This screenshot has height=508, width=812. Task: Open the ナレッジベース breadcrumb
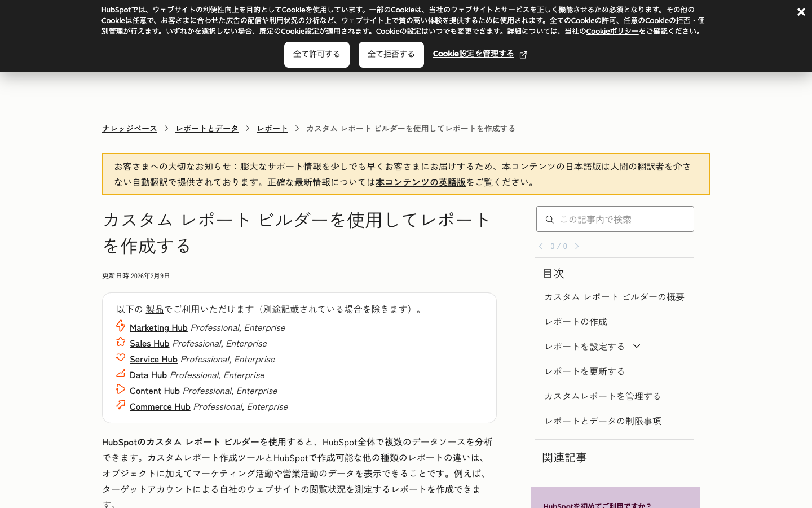click(x=130, y=129)
